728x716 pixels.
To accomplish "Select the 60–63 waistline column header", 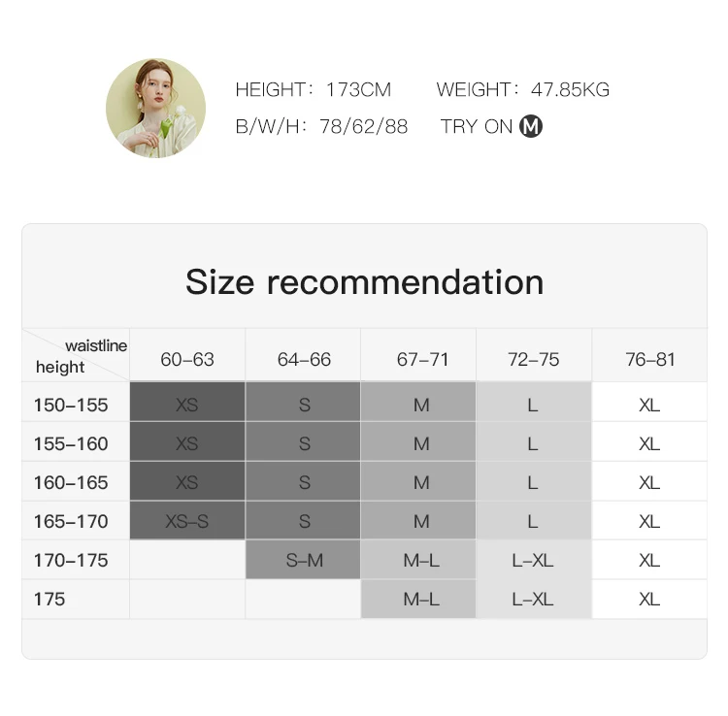I will tap(187, 359).
